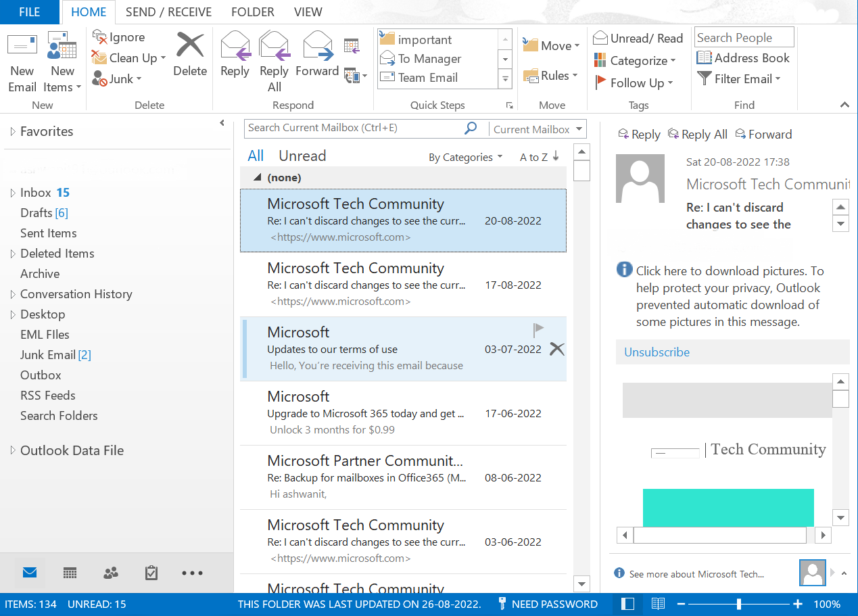858x616 pixels.
Task: Switch to Calendar view icon
Action: click(x=70, y=573)
